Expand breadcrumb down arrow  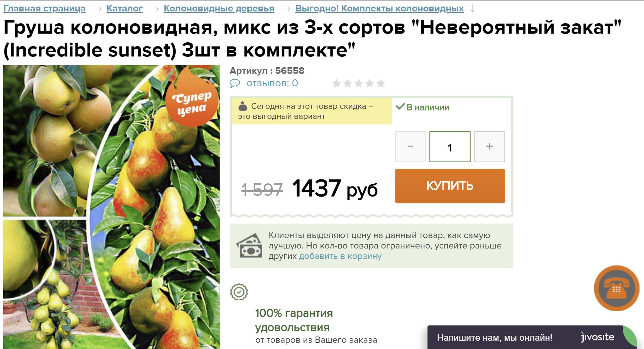click(473, 9)
